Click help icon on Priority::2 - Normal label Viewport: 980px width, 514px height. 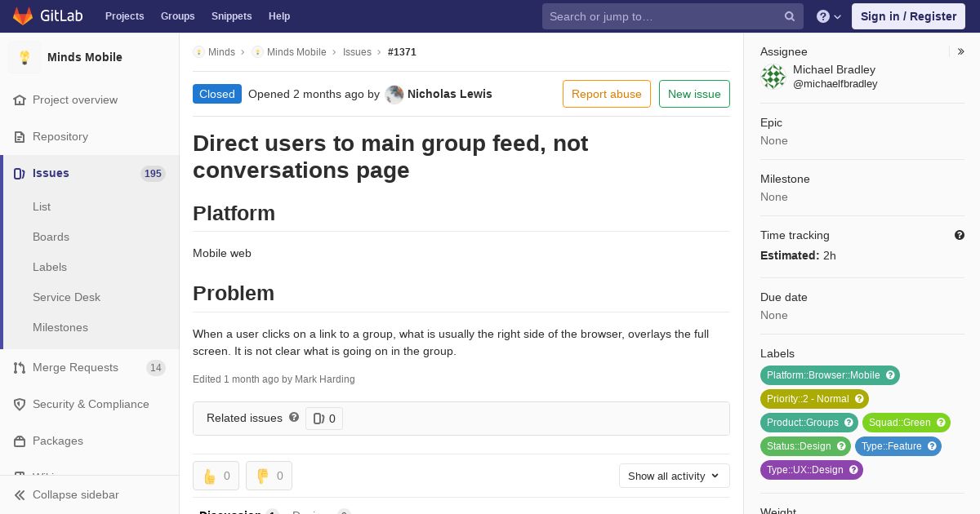859,399
